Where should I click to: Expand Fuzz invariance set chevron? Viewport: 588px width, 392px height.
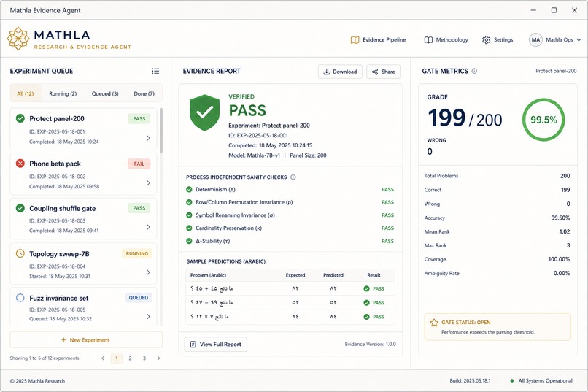(149, 316)
